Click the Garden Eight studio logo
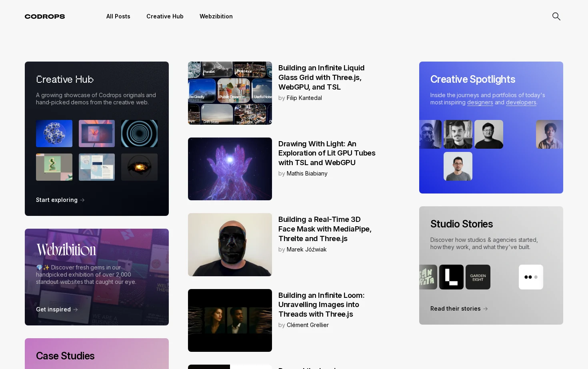The image size is (588, 369). click(x=478, y=277)
